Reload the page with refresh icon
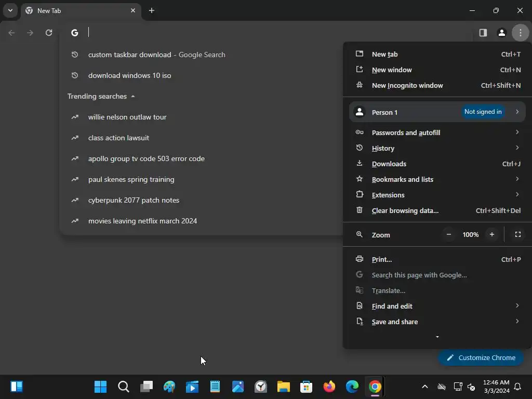This screenshot has height=399, width=532. click(49, 33)
